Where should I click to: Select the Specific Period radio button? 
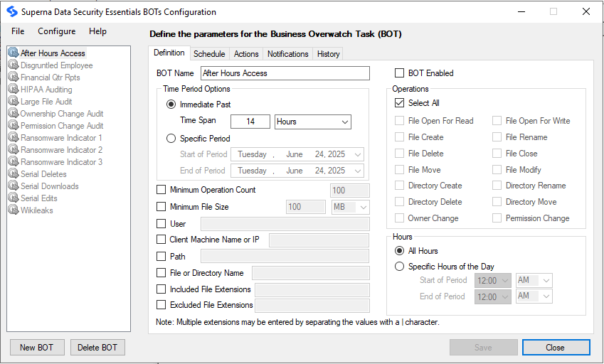(171, 139)
